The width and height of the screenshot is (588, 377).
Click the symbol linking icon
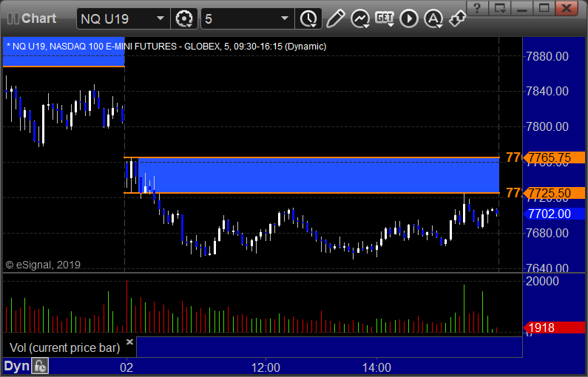(x=458, y=18)
